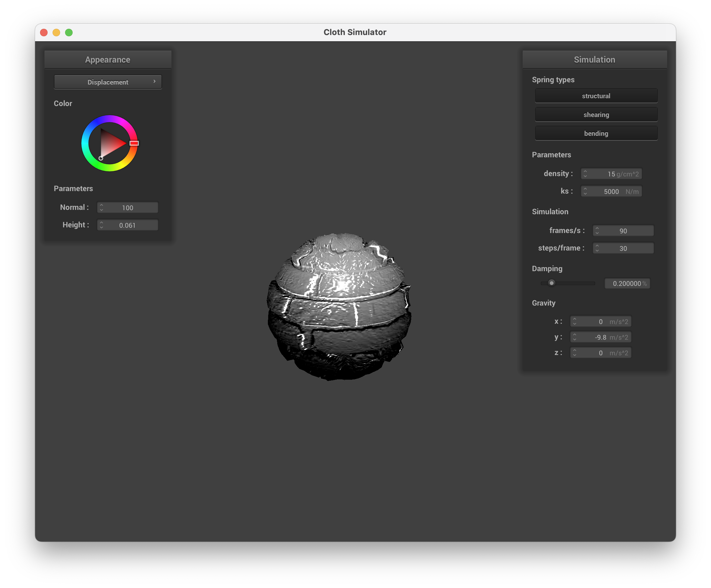
Task: Click the rendered displaced sphere
Action: pos(339,307)
